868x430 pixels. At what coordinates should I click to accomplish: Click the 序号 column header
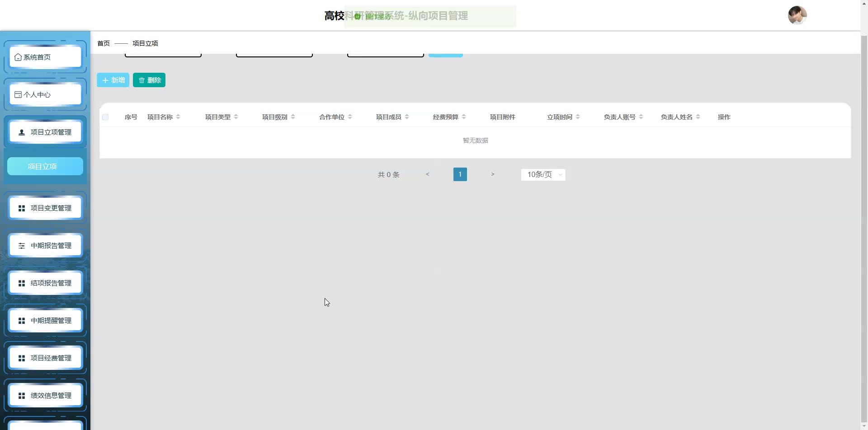pos(131,117)
